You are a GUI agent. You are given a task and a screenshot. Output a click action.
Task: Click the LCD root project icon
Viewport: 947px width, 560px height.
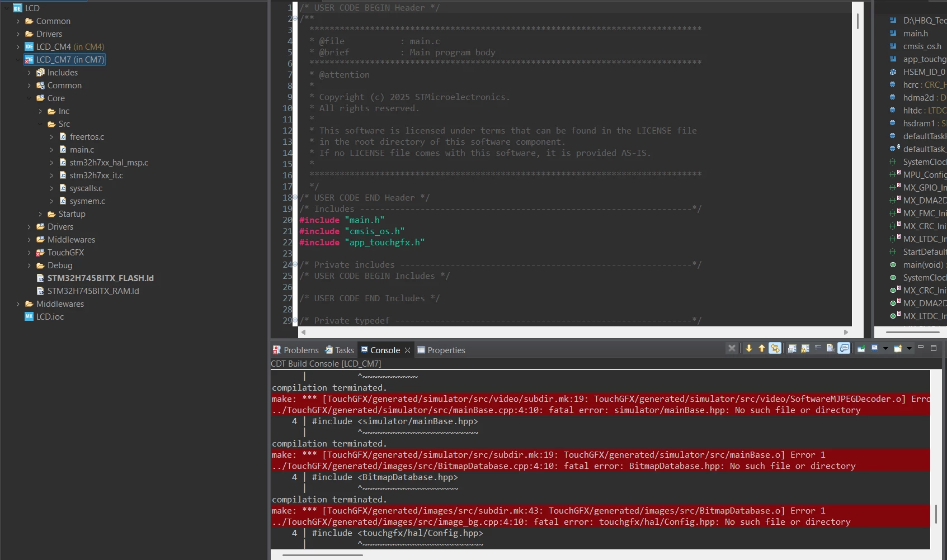pos(18,8)
